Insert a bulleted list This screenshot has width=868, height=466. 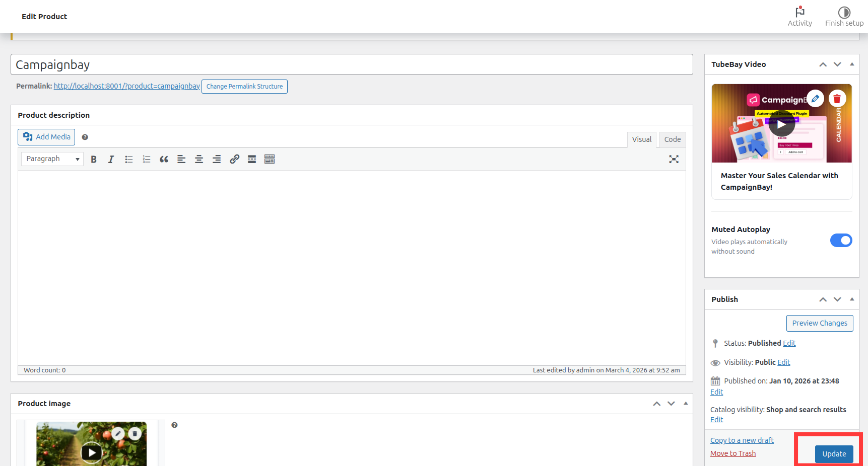click(x=129, y=159)
